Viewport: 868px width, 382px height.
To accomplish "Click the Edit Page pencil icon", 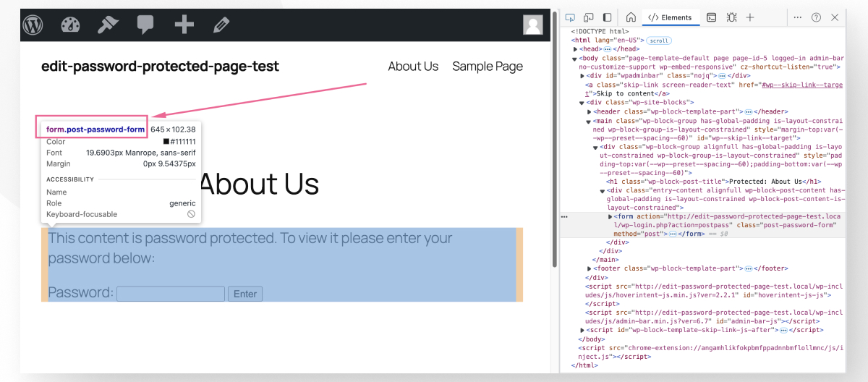I will click(221, 25).
